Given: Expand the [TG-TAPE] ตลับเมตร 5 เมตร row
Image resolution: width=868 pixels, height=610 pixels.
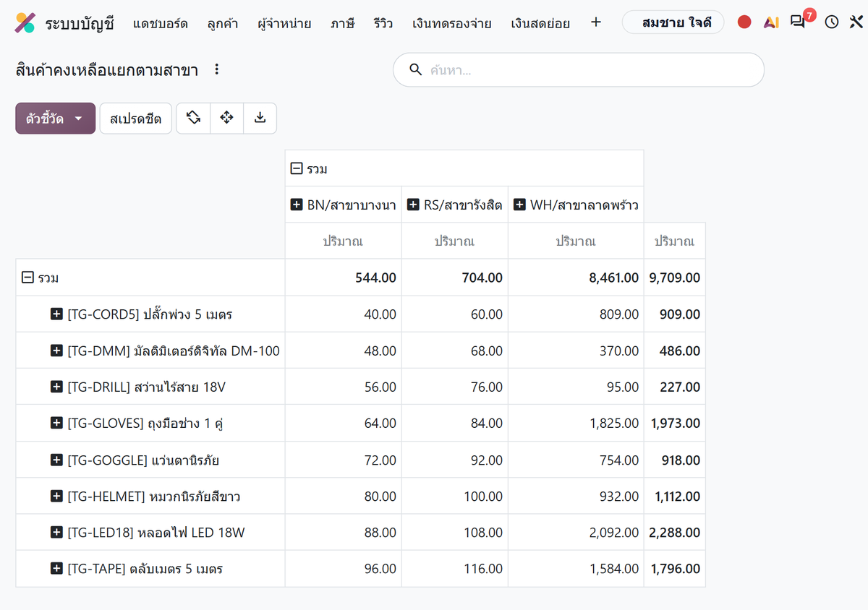Looking at the screenshot, I should tap(56, 569).
